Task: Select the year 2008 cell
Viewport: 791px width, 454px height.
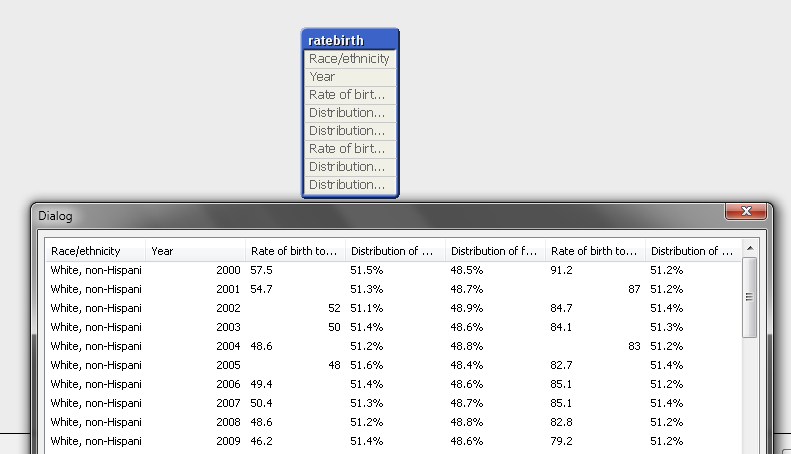Action: [x=229, y=422]
